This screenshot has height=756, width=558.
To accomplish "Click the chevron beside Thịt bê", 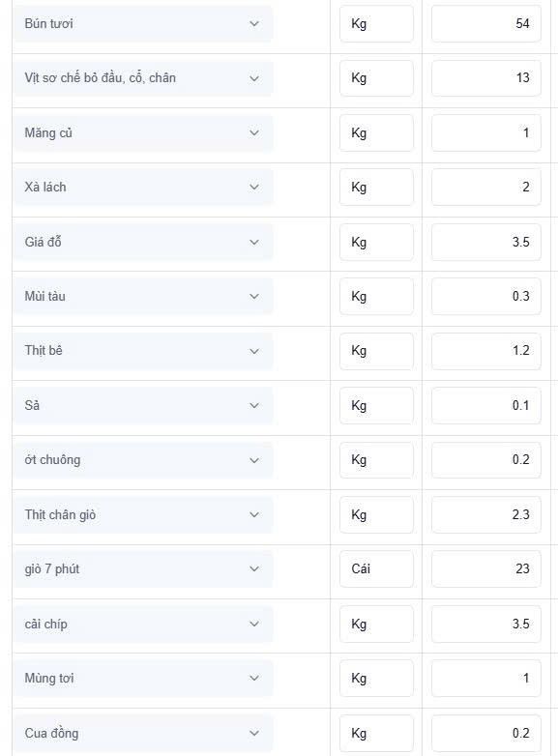I will (254, 351).
